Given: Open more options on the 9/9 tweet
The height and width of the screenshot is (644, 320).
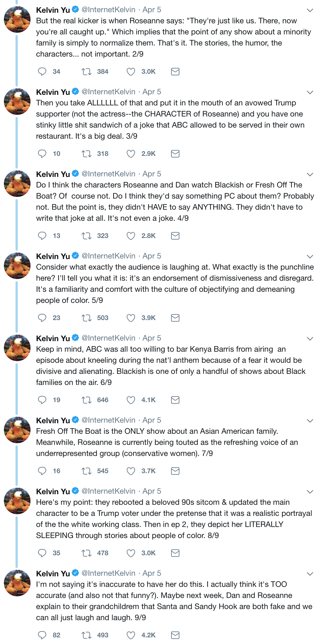Looking at the screenshot, I should [x=310, y=574].
